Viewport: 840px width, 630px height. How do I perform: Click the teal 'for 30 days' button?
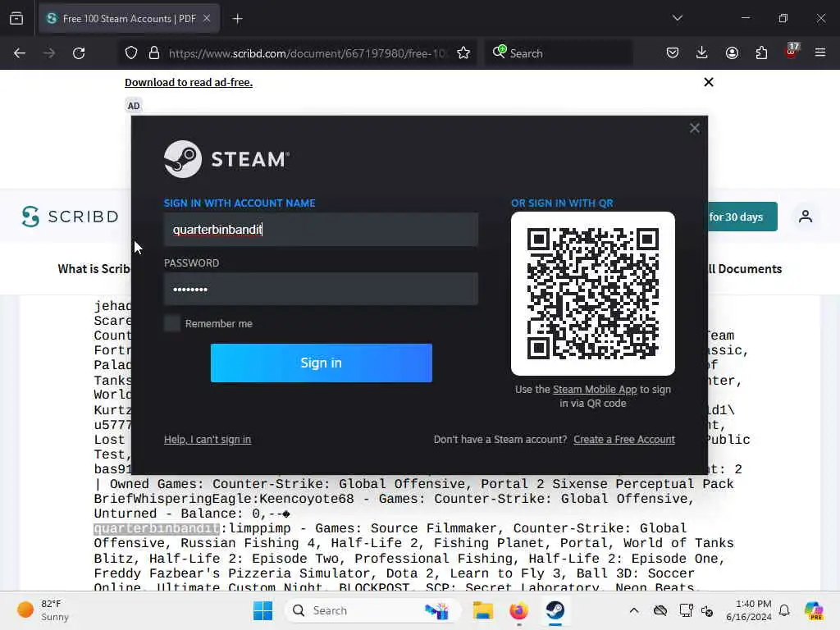click(742, 217)
